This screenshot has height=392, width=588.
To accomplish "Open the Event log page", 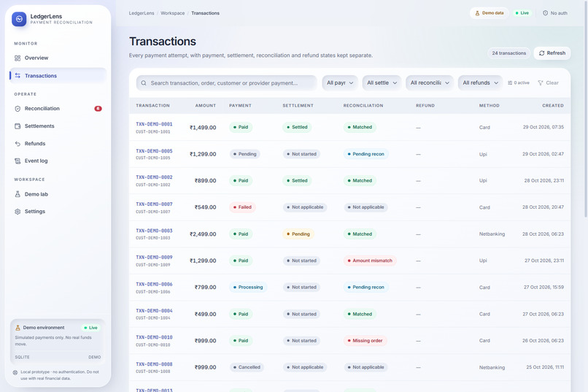I will pyautogui.click(x=58, y=161).
